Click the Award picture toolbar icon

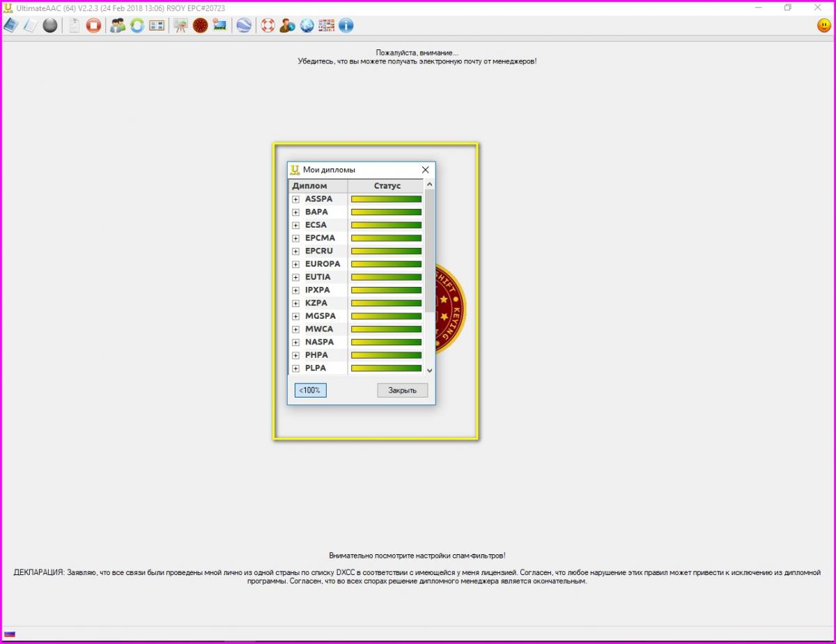(x=220, y=26)
